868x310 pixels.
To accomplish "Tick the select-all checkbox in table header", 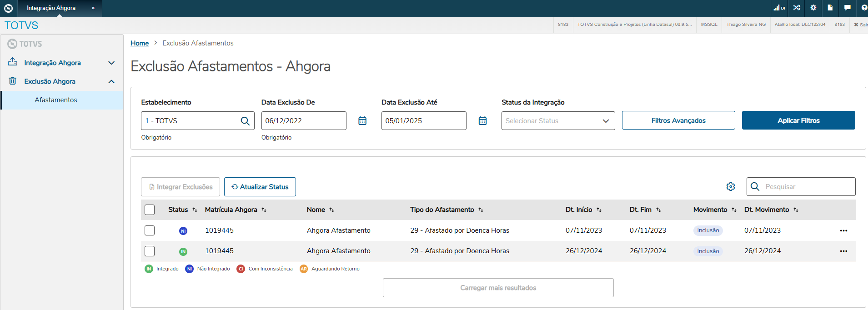I will click(150, 210).
